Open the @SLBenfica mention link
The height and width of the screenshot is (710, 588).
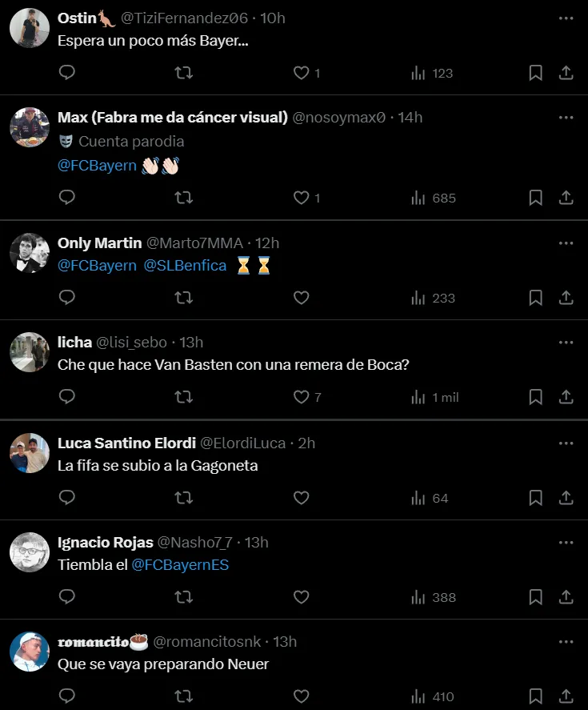(x=185, y=265)
